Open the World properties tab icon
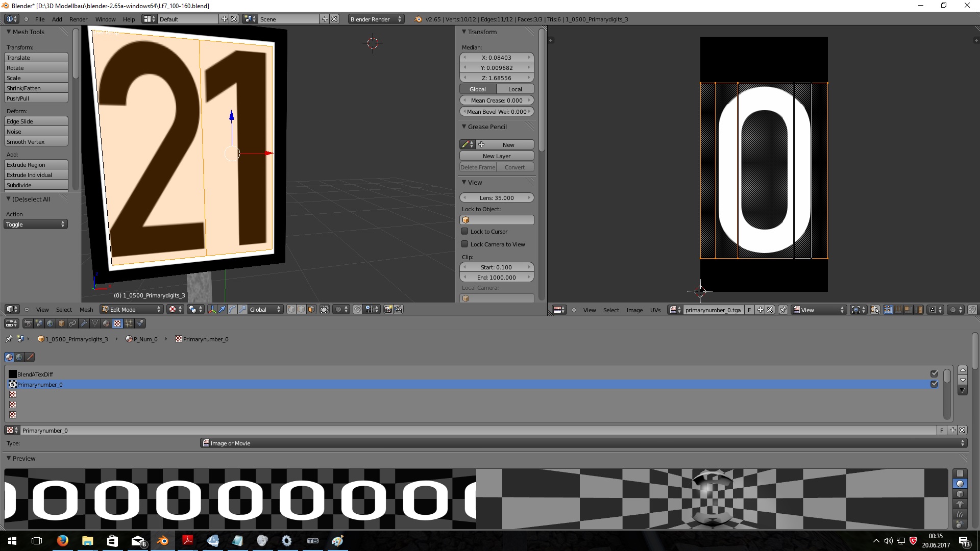Viewport: 980px width, 551px height. [x=50, y=323]
